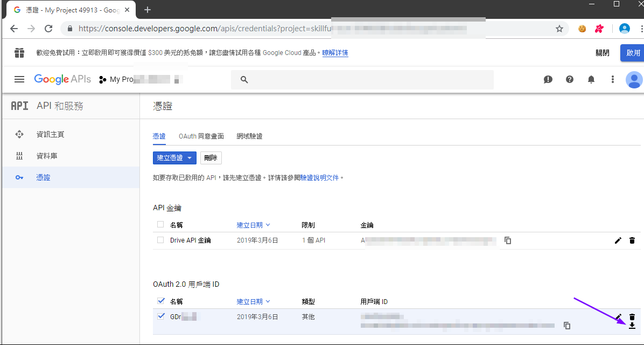Copy the Drive API key value
Viewport: 644px width, 345px height.
pos(508,240)
